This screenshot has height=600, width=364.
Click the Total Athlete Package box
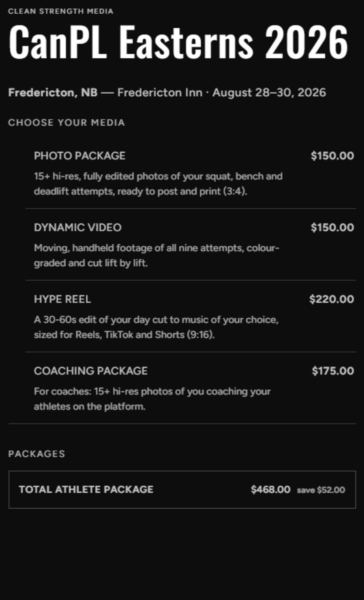[182, 490]
